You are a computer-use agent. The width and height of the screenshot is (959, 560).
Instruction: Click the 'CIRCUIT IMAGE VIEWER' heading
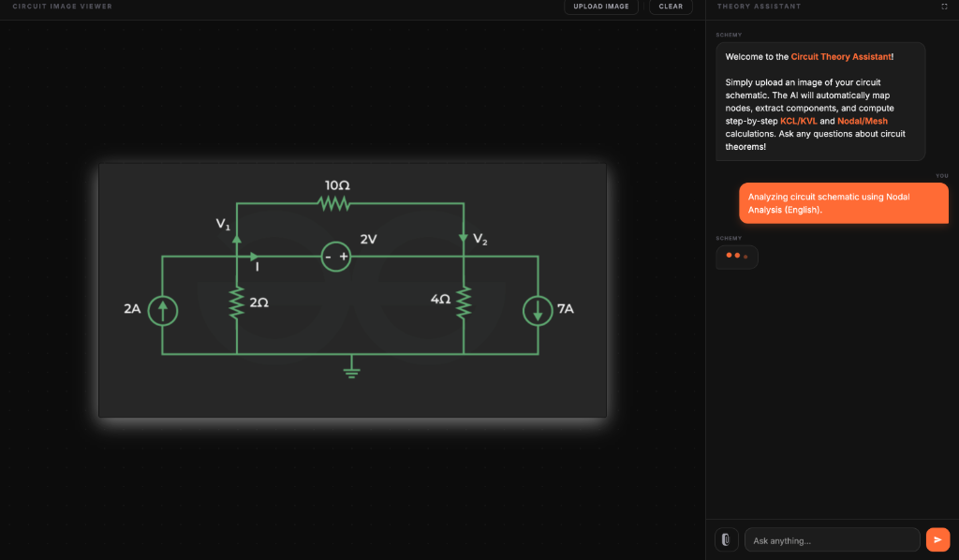point(63,7)
